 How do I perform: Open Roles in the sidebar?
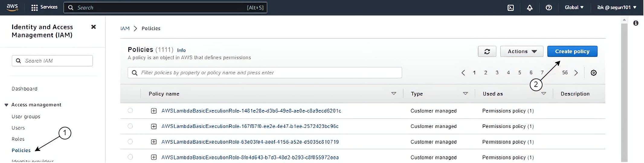click(18, 139)
